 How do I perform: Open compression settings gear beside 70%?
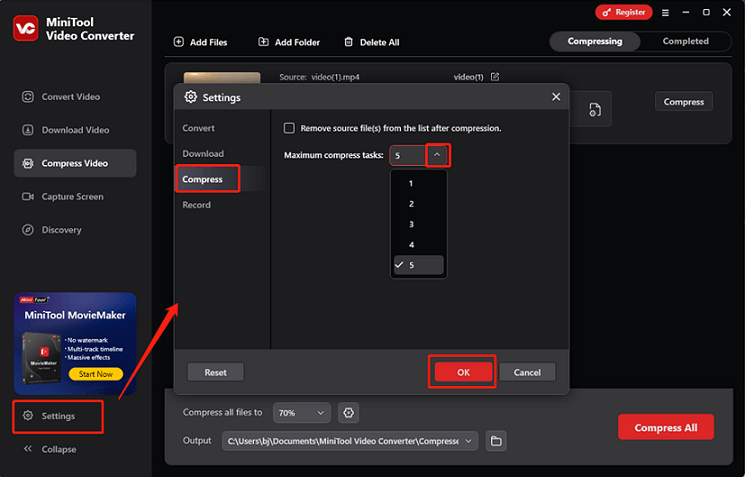[348, 413]
